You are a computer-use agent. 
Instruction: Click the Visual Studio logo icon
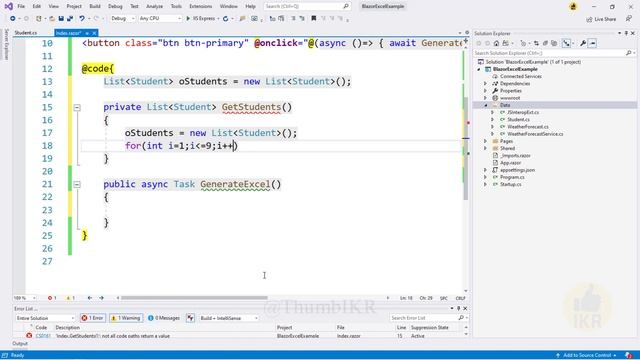9,6
